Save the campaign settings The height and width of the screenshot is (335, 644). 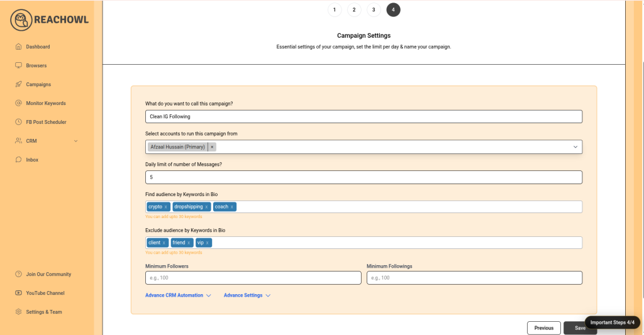pos(579,327)
